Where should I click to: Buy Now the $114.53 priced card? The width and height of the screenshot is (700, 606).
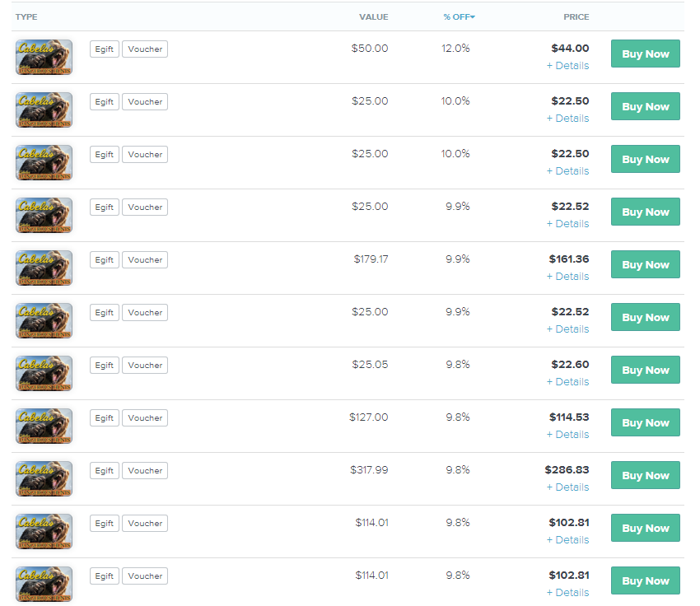645,422
